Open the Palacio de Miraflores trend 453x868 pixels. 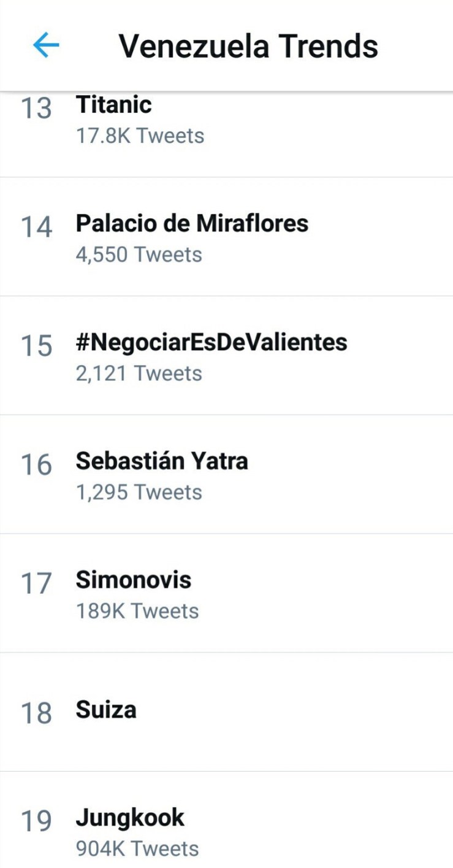192,223
